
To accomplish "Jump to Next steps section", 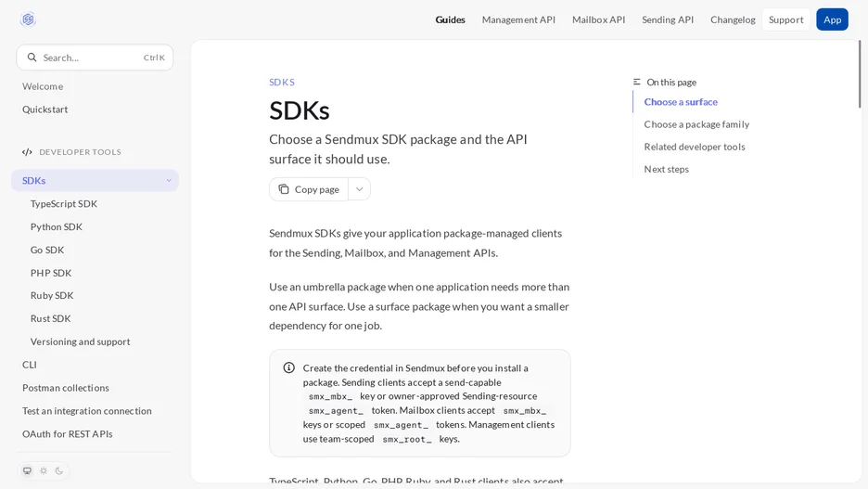I will pyautogui.click(x=666, y=169).
